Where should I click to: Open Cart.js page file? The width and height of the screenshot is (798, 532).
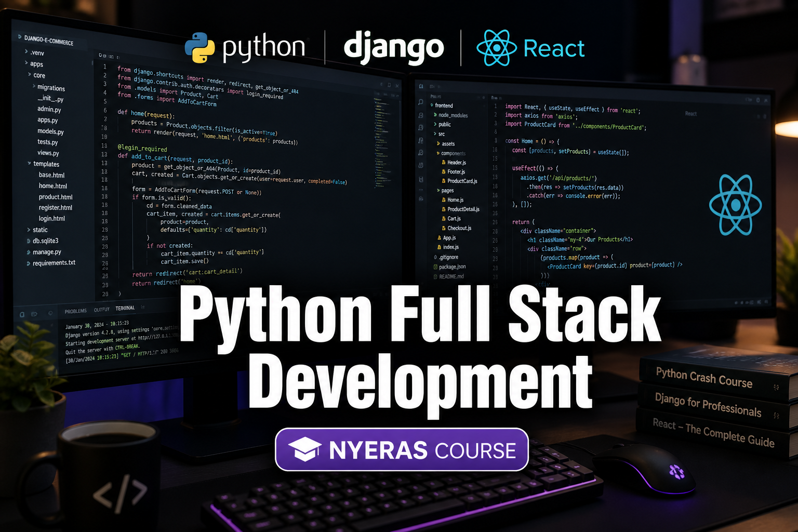[454, 219]
